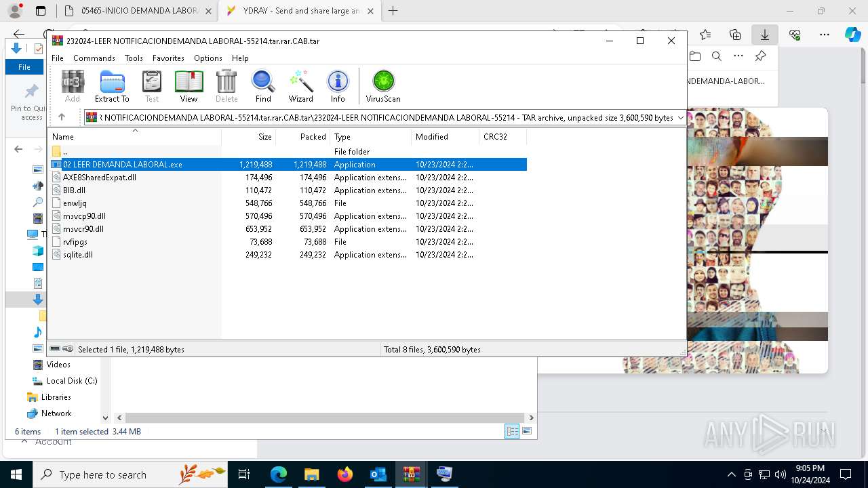Open Edge collections icon
Screen dimensions: 868x488
pos(735,35)
